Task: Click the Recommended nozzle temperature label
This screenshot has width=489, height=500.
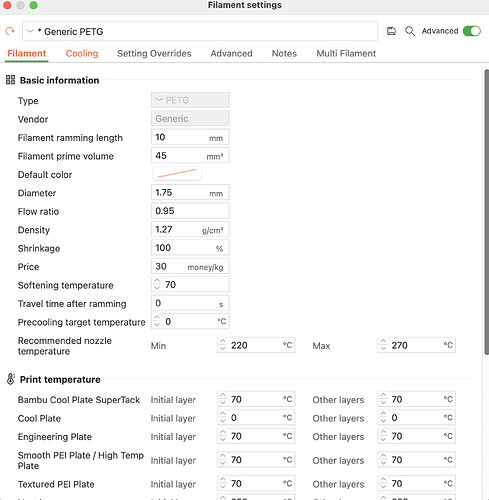Action: click(x=65, y=346)
